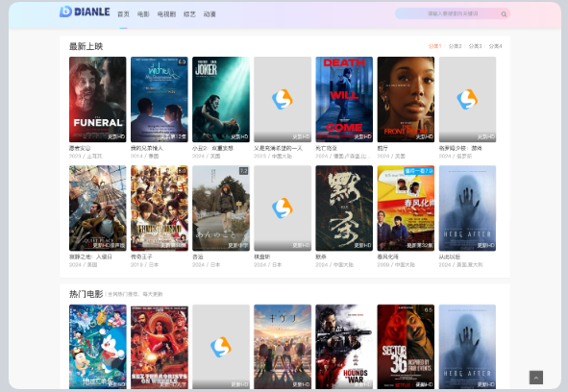Select category filter 分类1
This screenshot has width=568, height=392.
434,46
